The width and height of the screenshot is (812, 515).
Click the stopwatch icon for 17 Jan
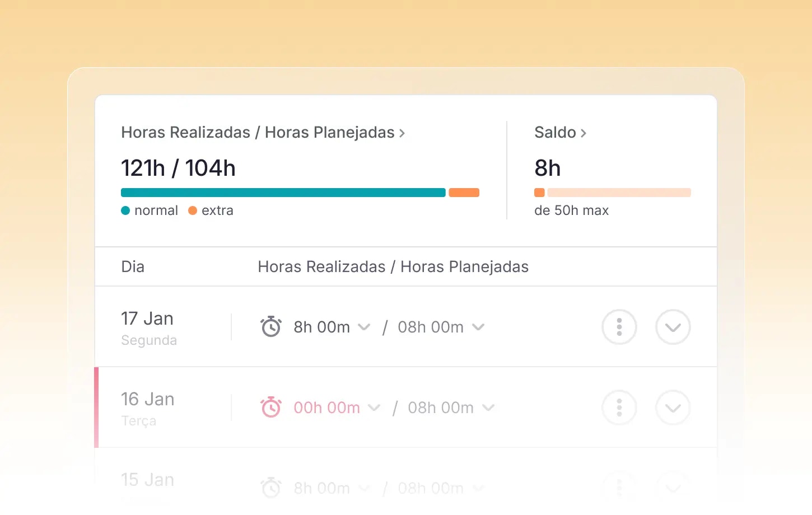coord(271,327)
